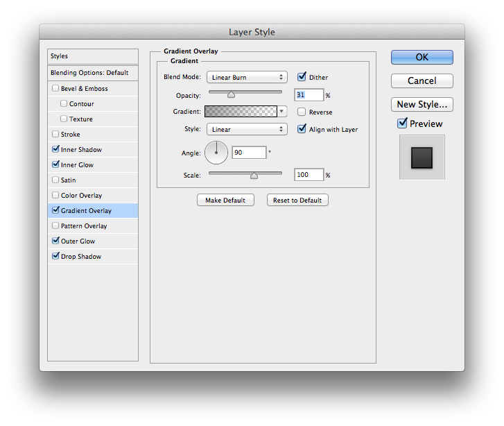Enable the Pattern Overlay checkbox
504x426 pixels.
tap(55, 225)
